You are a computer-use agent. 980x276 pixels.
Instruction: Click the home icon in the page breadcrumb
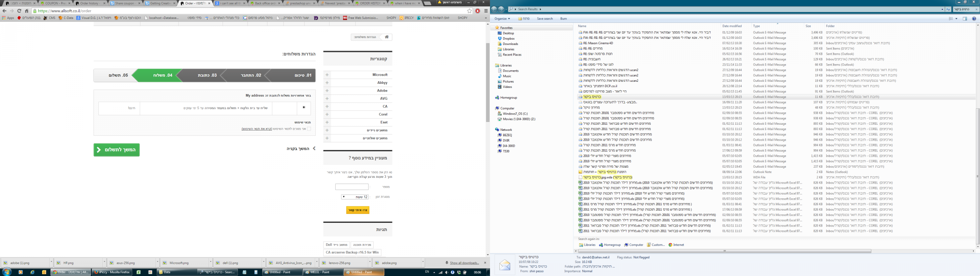click(387, 37)
